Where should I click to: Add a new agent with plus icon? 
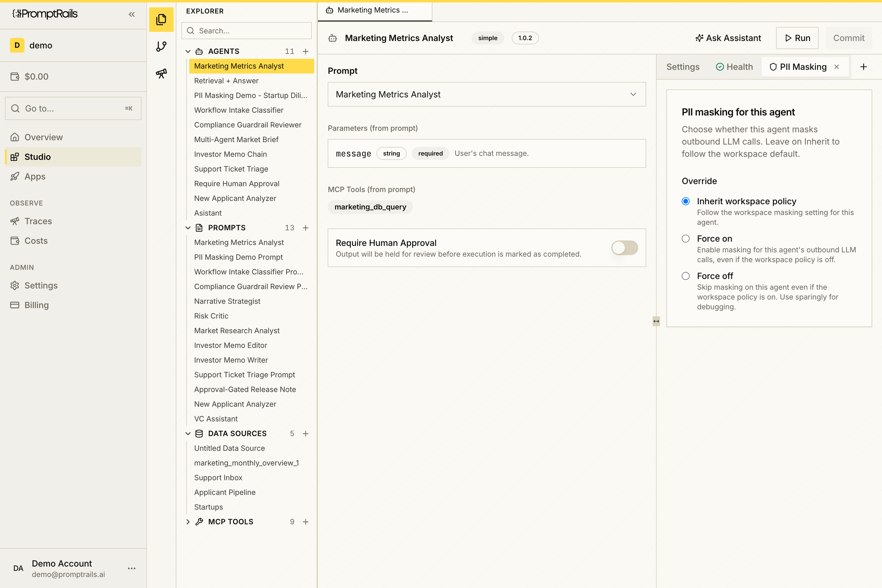[x=306, y=51]
